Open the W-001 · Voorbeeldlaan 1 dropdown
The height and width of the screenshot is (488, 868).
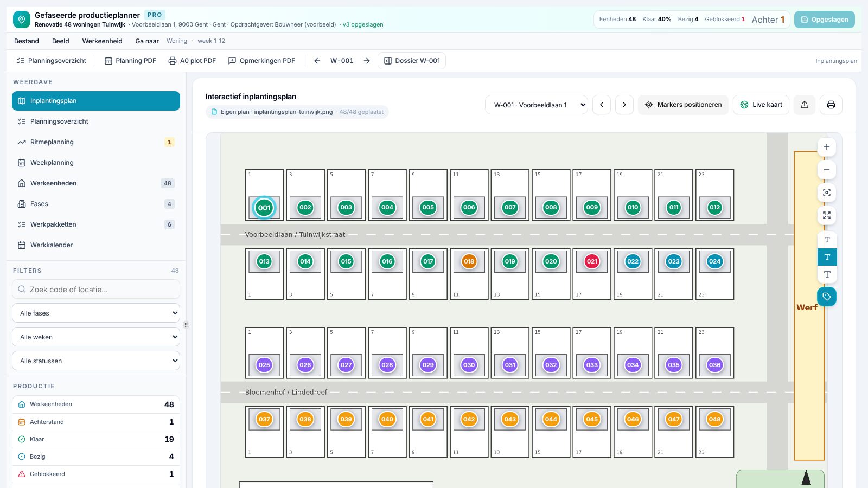click(x=537, y=105)
